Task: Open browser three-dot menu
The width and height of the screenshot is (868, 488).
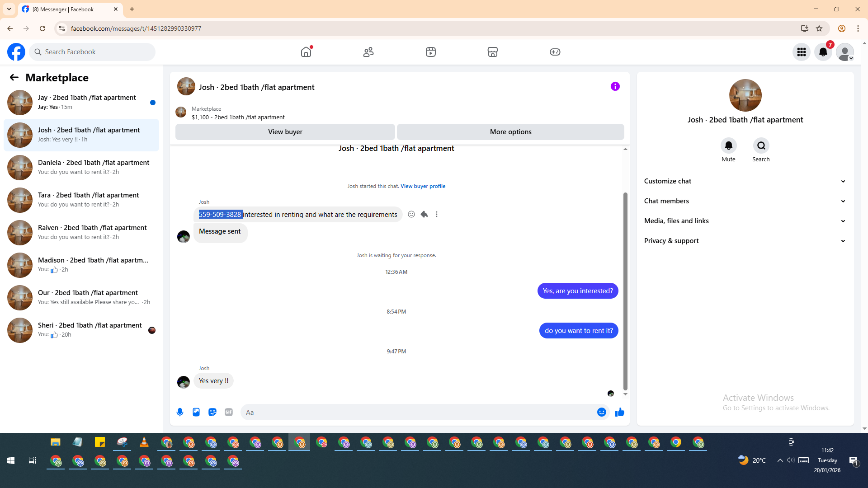Action: coord(858,28)
